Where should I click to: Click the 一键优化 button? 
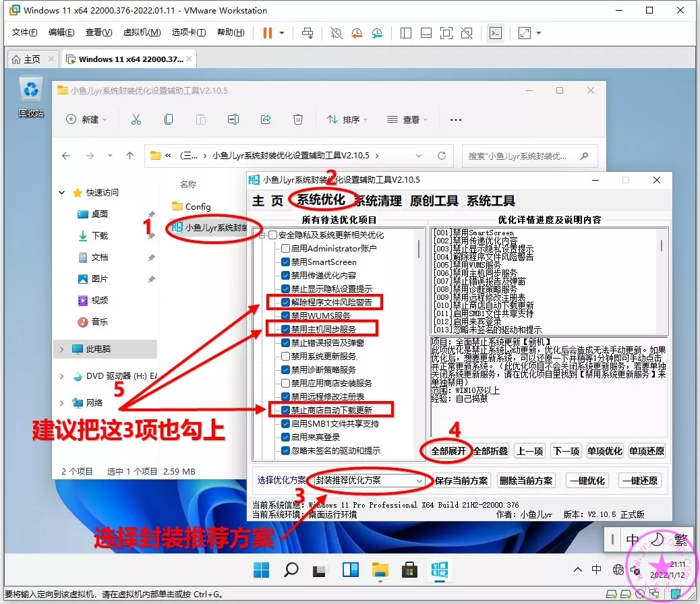click(587, 481)
